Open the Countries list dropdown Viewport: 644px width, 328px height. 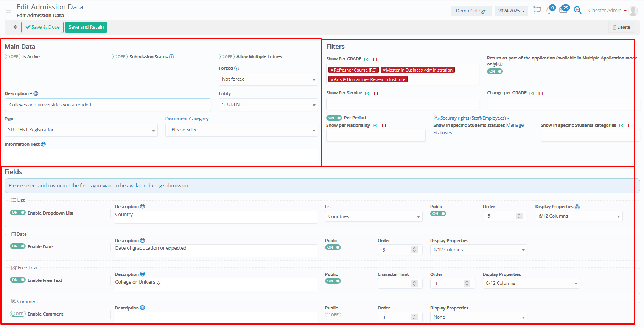tap(373, 216)
